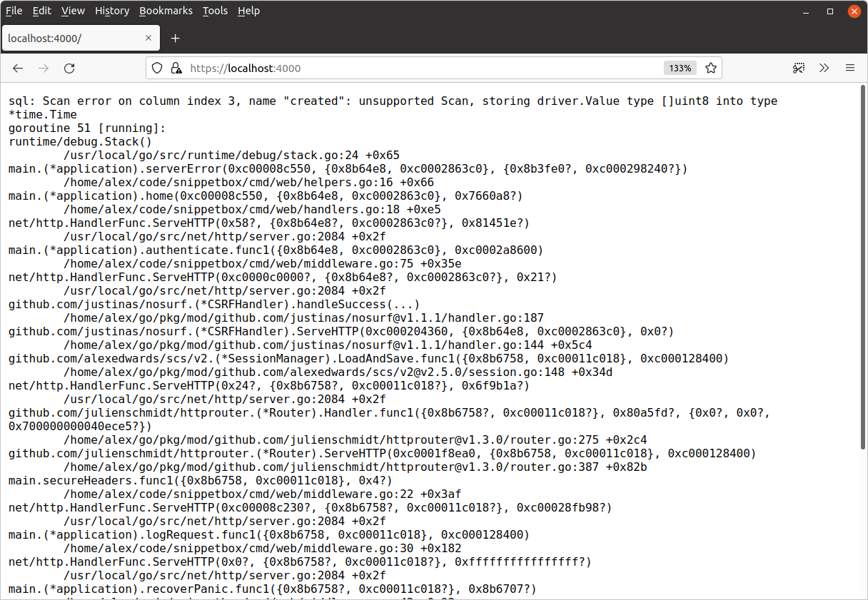Viewport: 868px width, 600px height.
Task: Open the Bookmarks menu
Action: point(166,11)
